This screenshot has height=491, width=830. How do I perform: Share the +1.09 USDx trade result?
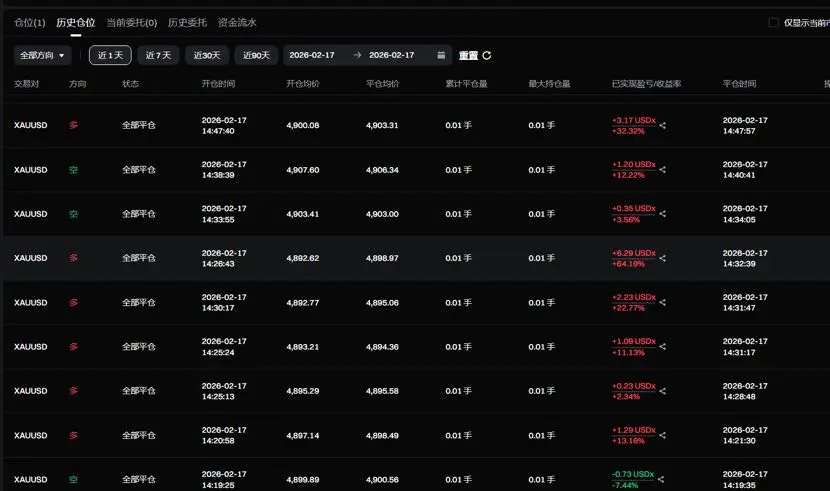(x=663, y=347)
